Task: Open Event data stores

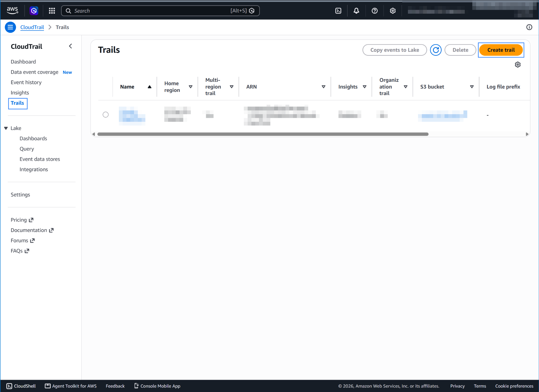Action: pos(40,159)
